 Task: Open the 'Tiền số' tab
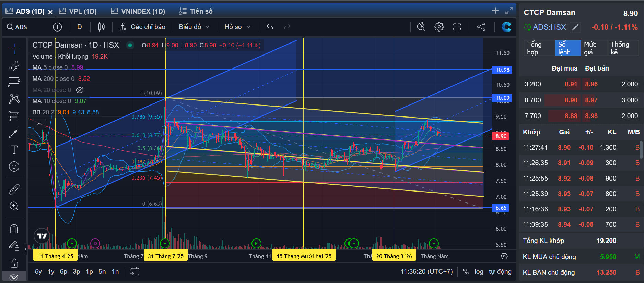(196, 11)
